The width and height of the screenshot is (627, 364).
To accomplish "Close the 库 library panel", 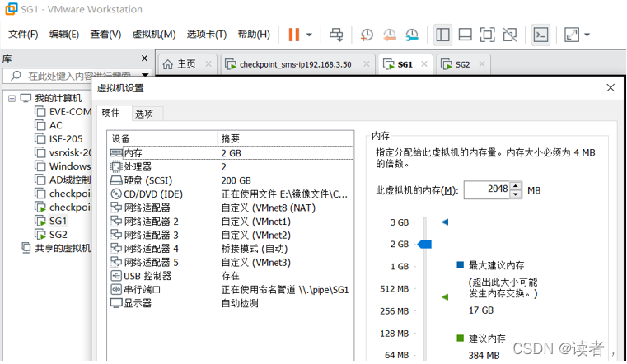I will [x=145, y=58].
